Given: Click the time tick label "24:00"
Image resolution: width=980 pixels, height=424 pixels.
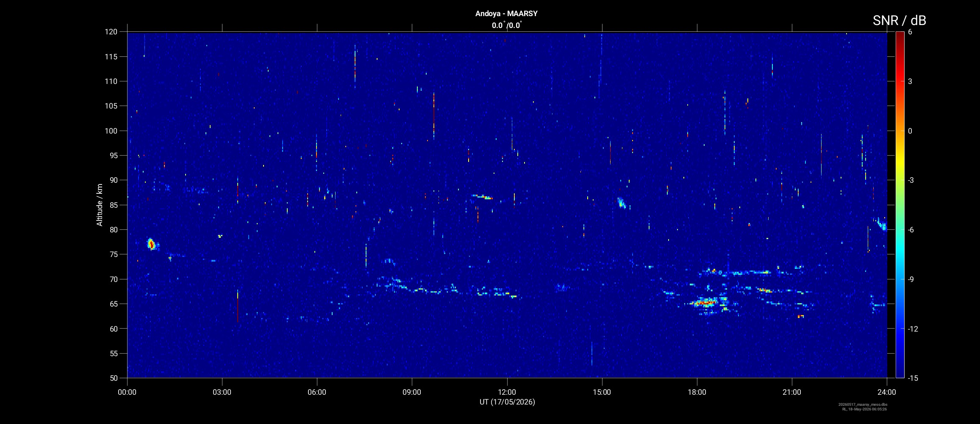Looking at the screenshot, I should [887, 392].
